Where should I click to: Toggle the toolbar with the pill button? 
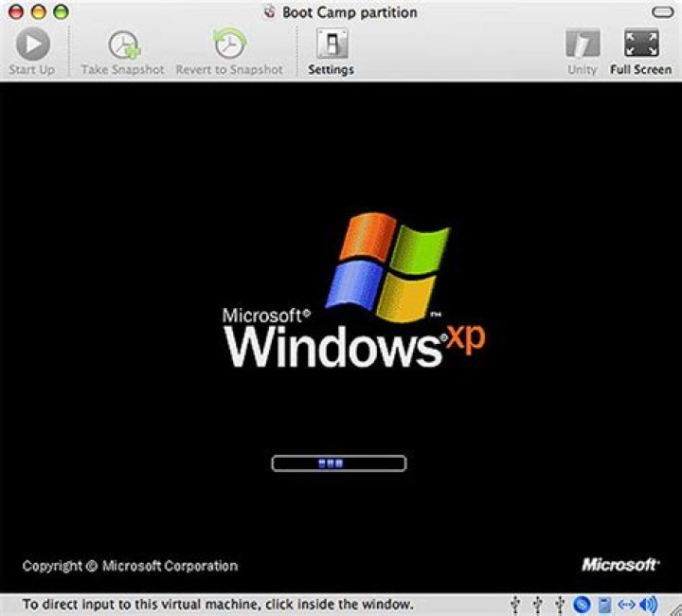click(662, 12)
